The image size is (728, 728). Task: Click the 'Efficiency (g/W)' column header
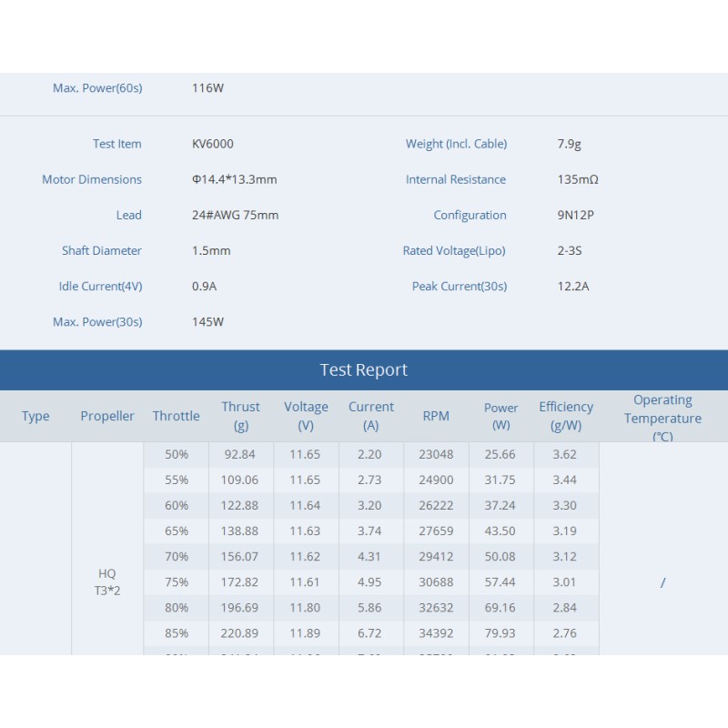[566, 416]
